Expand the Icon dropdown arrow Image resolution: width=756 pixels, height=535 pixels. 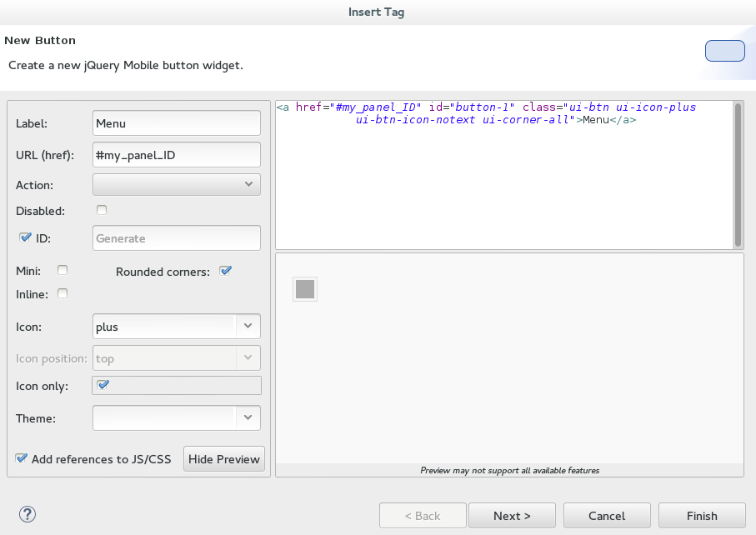[248, 327]
